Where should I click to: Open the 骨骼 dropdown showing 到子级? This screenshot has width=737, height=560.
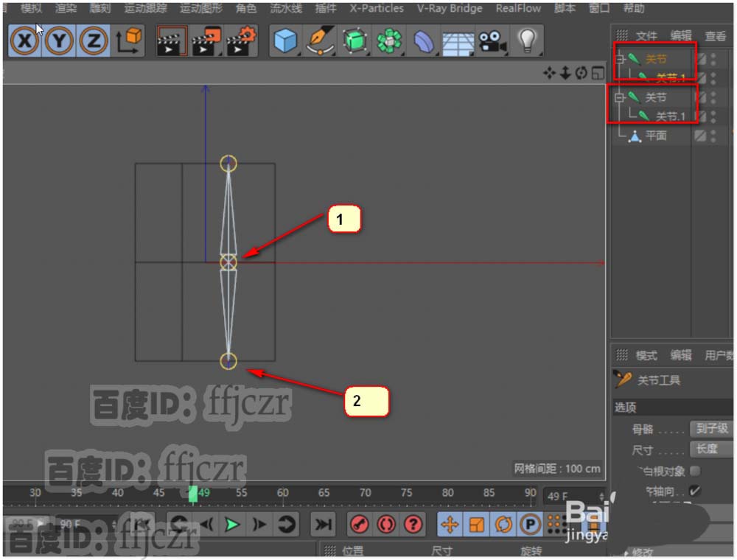(x=712, y=428)
